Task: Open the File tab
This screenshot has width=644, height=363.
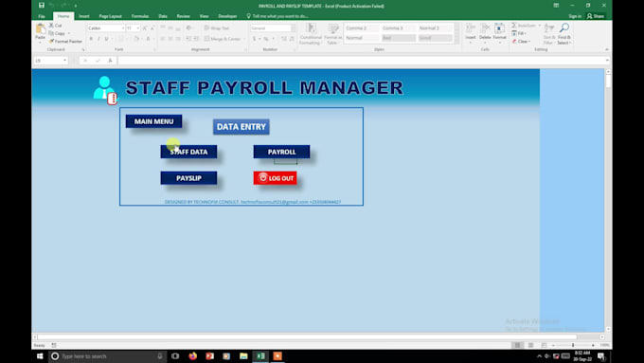Action: point(42,16)
